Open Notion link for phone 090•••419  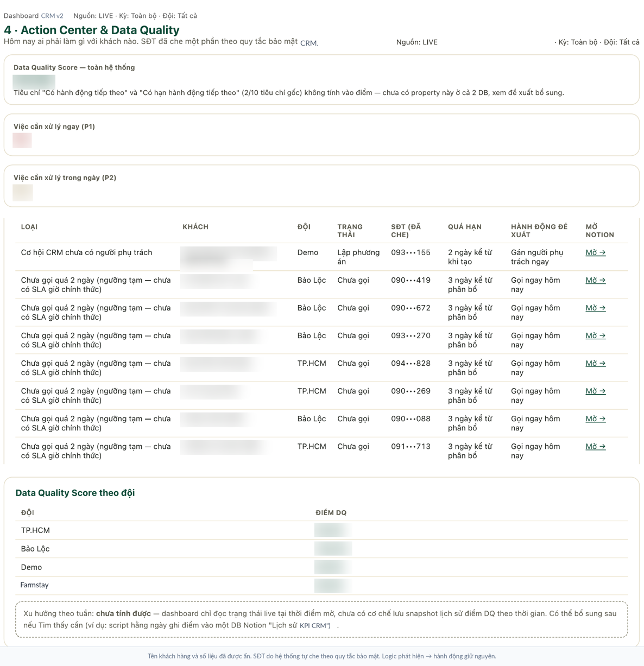click(595, 280)
